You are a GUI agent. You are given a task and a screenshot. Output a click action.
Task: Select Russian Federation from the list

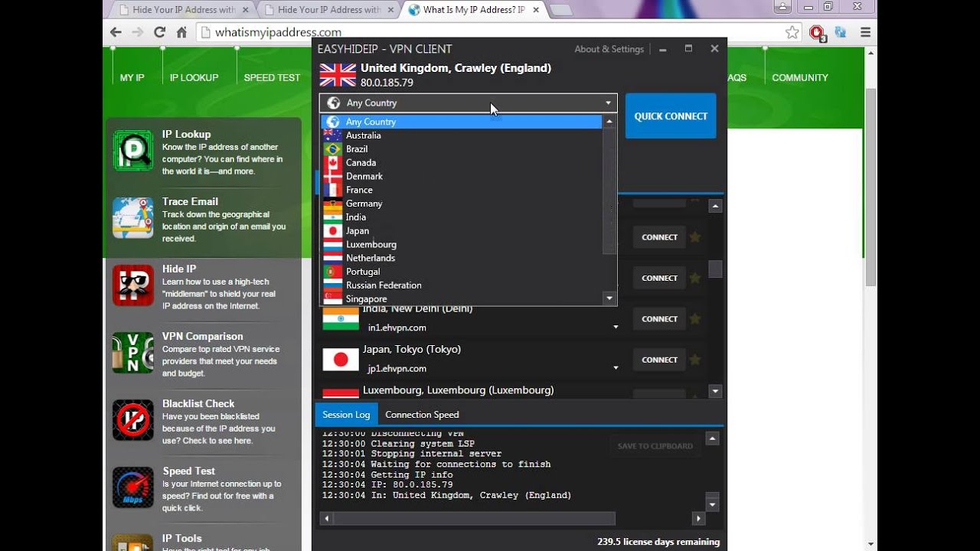click(x=462, y=285)
